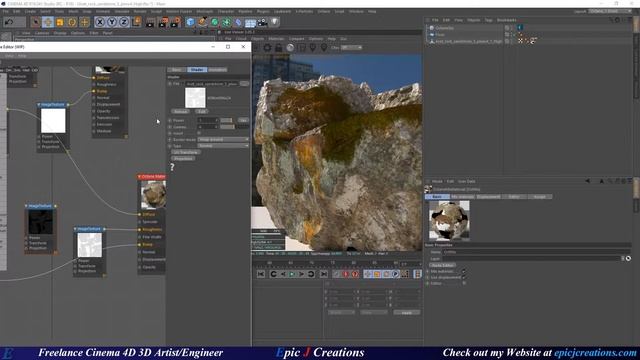Collapse the white ImageTexture node at top
This screenshot has height=360, width=640.
point(39,105)
